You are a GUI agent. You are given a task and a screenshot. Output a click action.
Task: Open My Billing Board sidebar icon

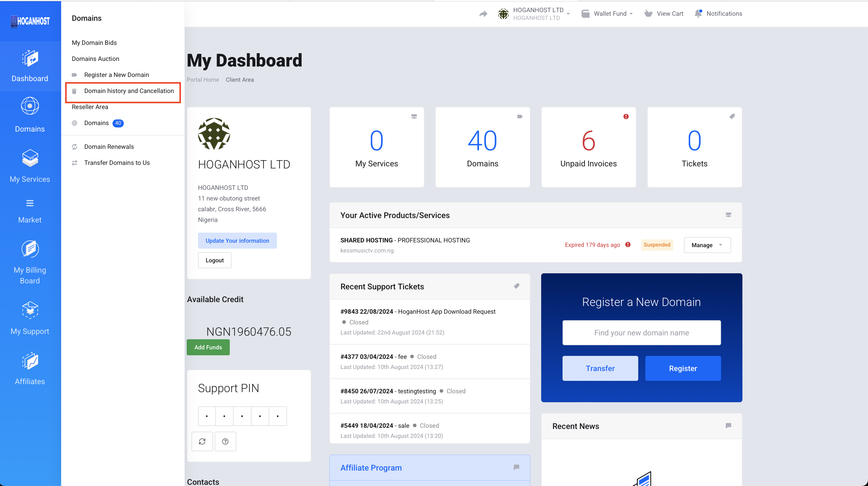tap(30, 249)
